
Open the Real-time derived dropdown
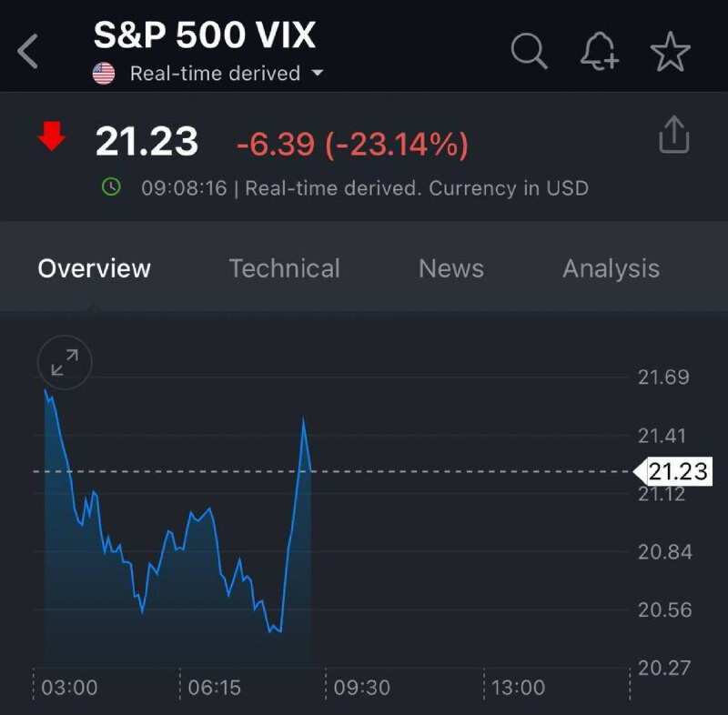click(317, 74)
